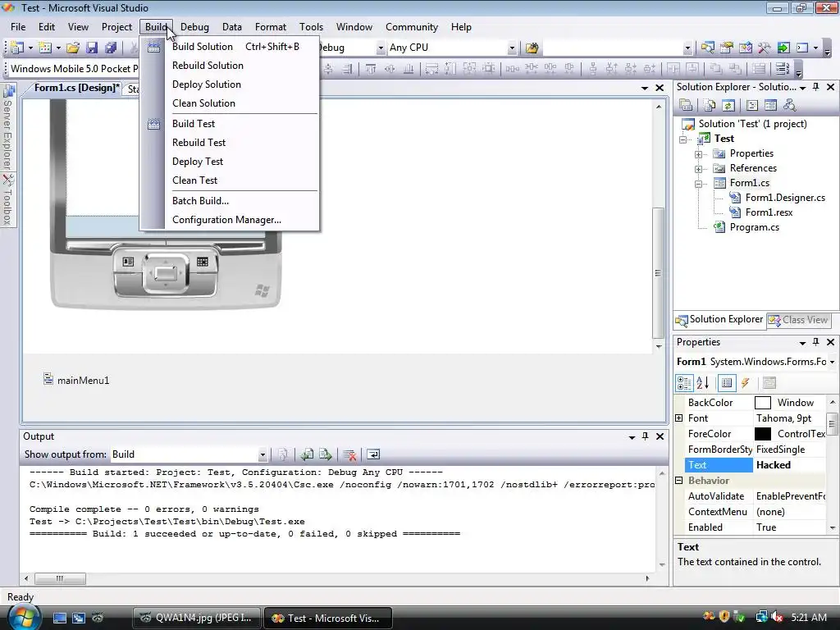Expand the Properties folder node
The width and height of the screenshot is (840, 630).
click(x=699, y=154)
